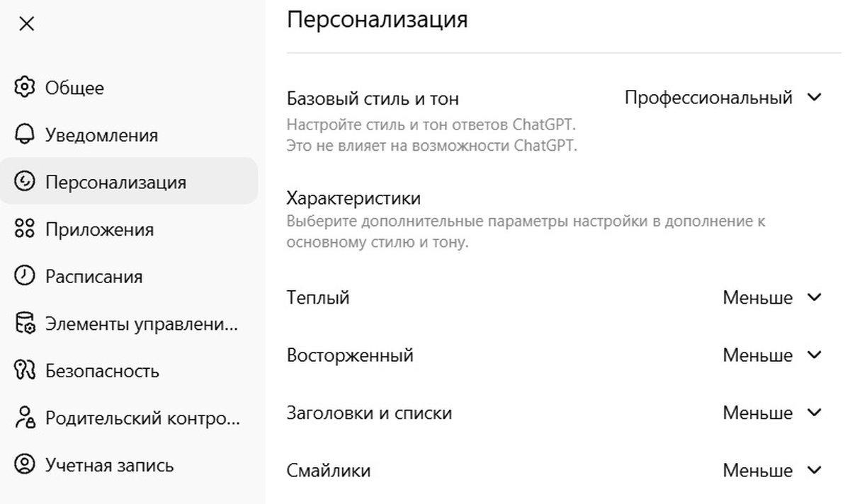
Task: Click the Персонализация smiley icon in sidebar
Action: (25, 182)
